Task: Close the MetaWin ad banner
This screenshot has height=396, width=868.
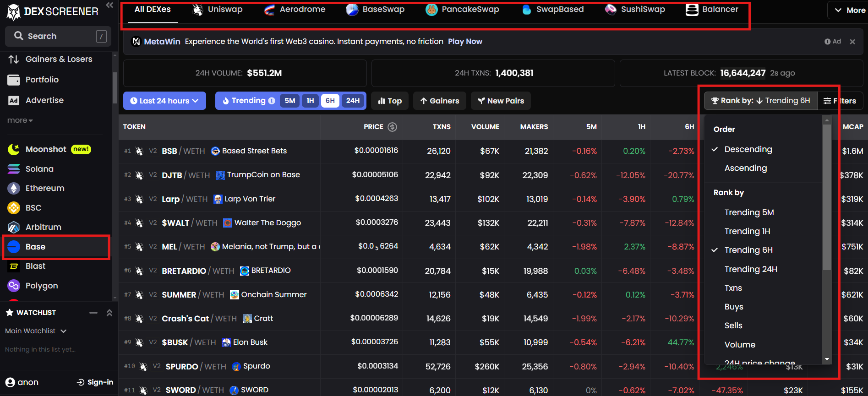Action: pyautogui.click(x=852, y=42)
